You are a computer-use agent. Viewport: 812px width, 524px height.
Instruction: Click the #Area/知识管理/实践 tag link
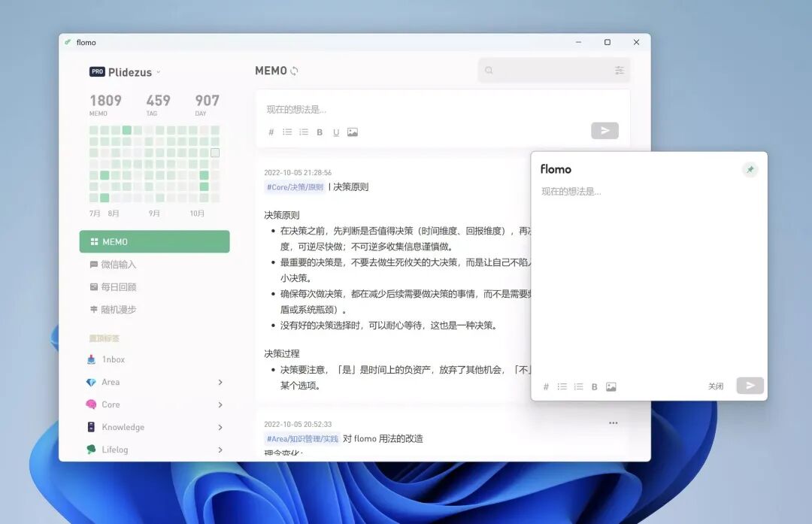pyautogui.click(x=302, y=438)
